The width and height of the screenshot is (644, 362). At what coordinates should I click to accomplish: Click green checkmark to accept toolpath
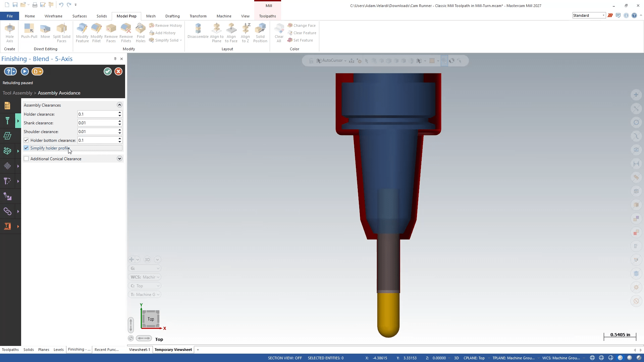[x=107, y=71]
